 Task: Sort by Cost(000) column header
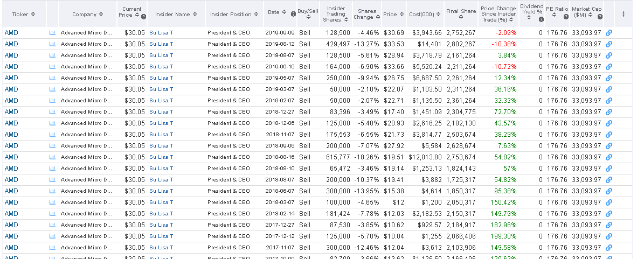point(425,15)
